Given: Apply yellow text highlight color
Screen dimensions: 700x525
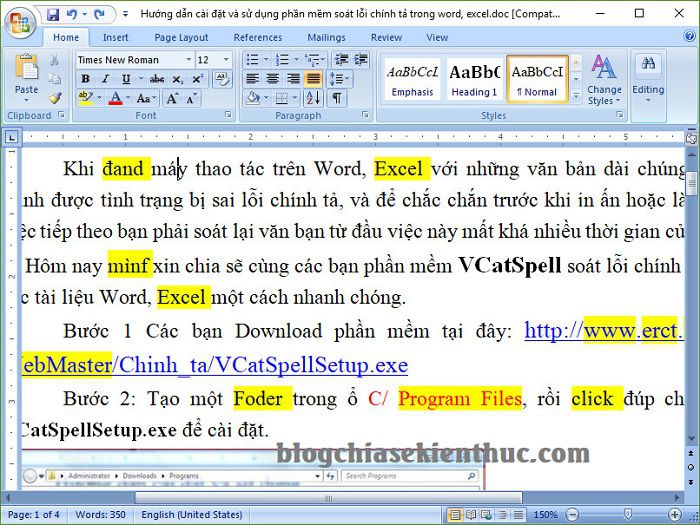Looking at the screenshot, I should point(85,98).
